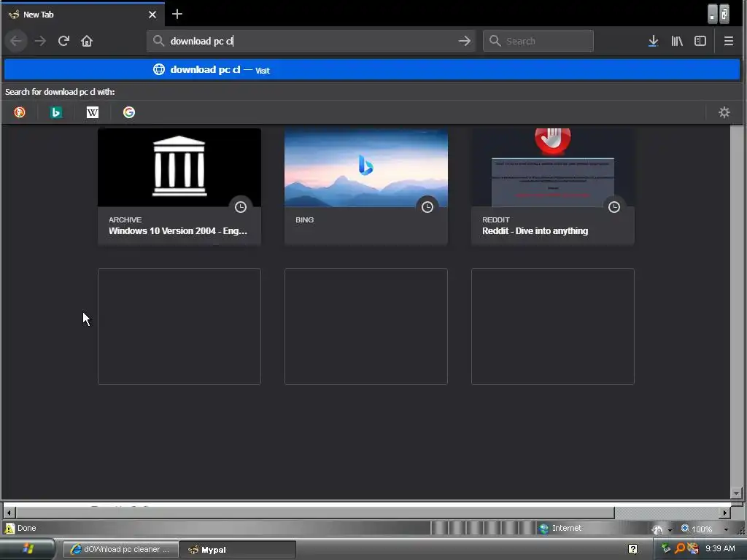Click the Go arrow in address bar
The image size is (747, 560).
(465, 41)
